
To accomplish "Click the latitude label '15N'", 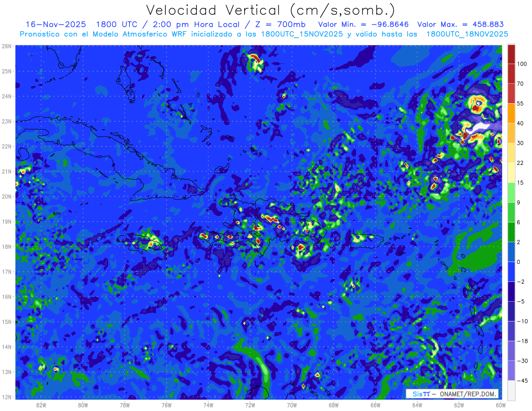I will (7, 322).
